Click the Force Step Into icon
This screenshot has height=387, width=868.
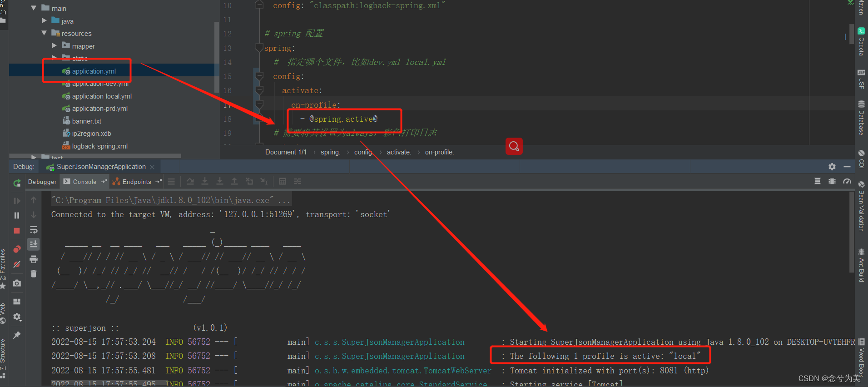(220, 182)
